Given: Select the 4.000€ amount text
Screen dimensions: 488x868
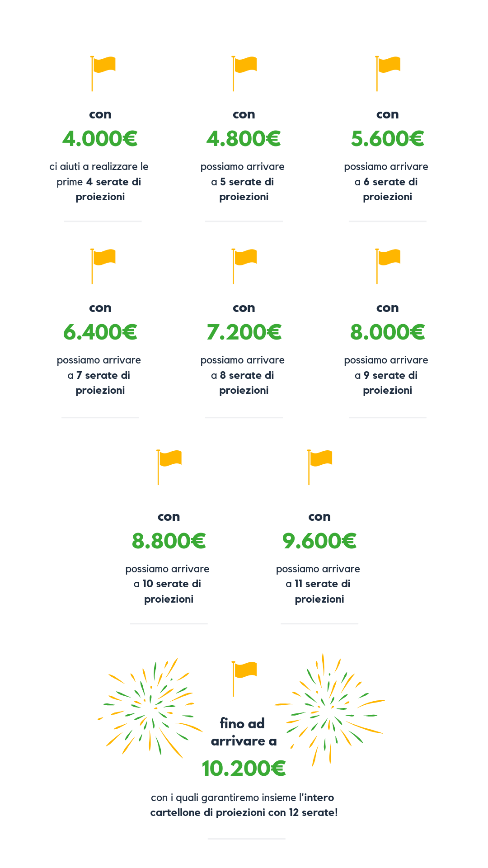Looking at the screenshot, I should (100, 138).
